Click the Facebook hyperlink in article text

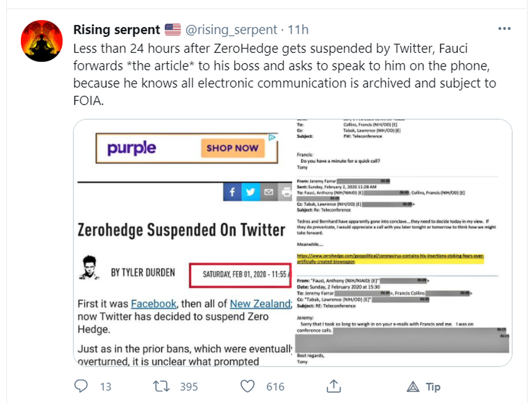[154, 304]
